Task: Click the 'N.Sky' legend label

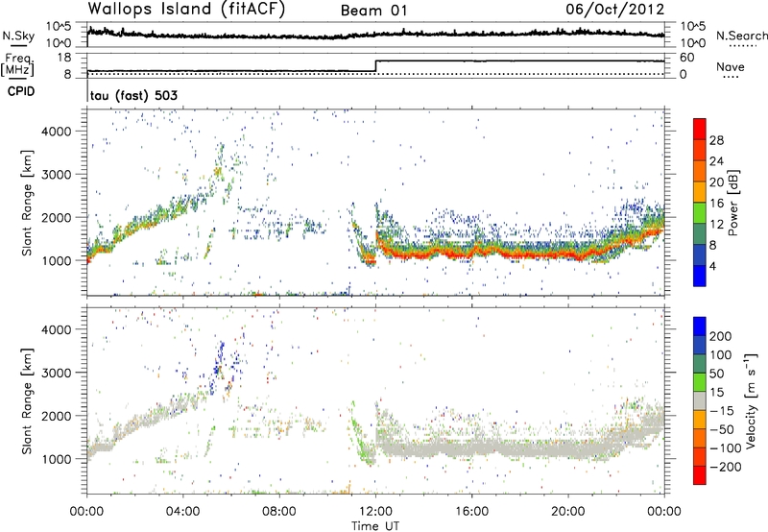Action: click(18, 36)
